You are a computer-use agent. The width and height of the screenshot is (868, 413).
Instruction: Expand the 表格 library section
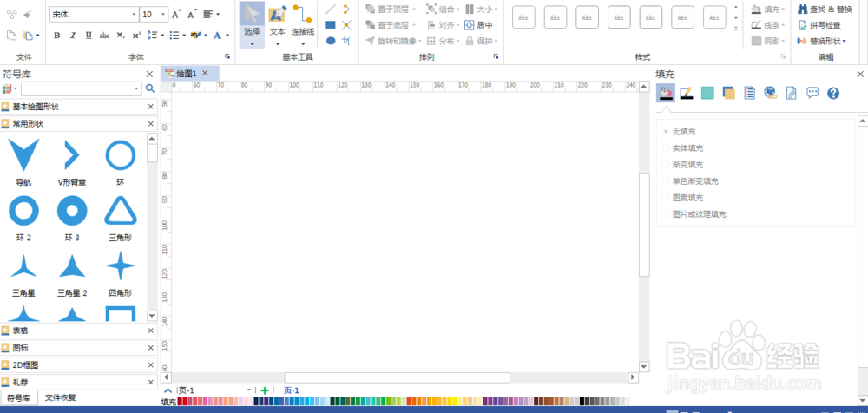point(79,331)
